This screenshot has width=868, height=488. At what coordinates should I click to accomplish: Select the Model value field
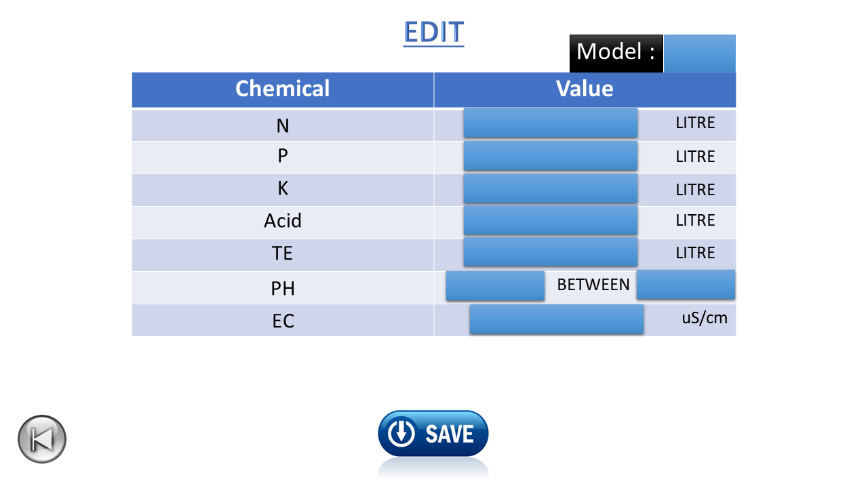(x=700, y=54)
